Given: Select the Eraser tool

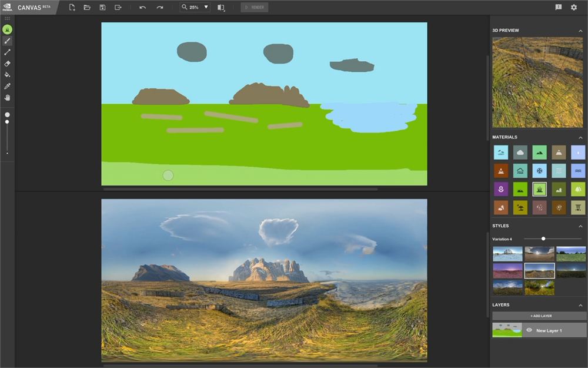Looking at the screenshot, I should pyautogui.click(x=7, y=64).
